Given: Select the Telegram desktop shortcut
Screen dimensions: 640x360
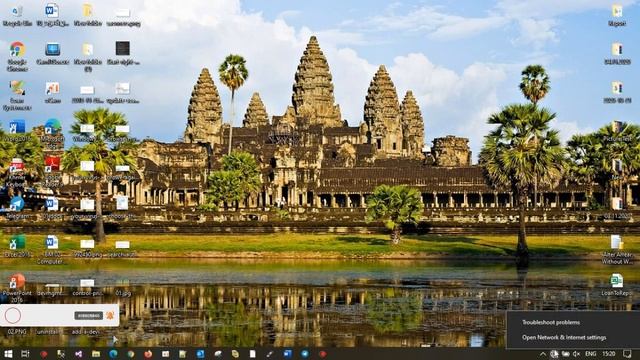Looking at the screenshot, I should pyautogui.click(x=17, y=207).
